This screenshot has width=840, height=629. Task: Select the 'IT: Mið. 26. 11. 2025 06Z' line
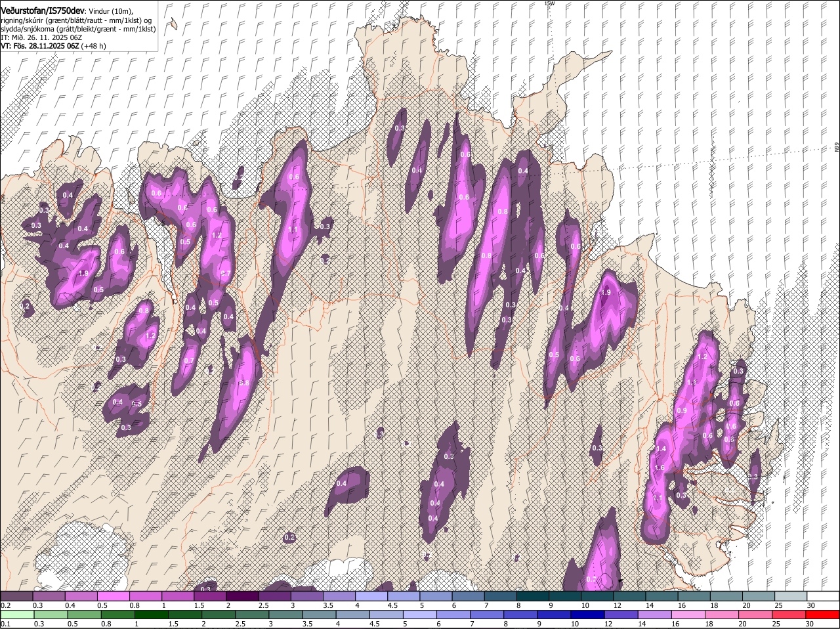click(41, 37)
